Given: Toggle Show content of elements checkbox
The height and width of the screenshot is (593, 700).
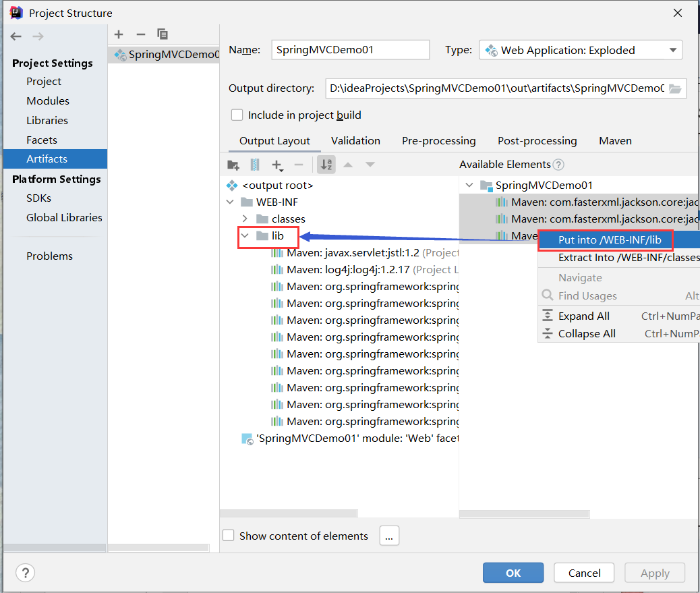Looking at the screenshot, I should (x=228, y=536).
